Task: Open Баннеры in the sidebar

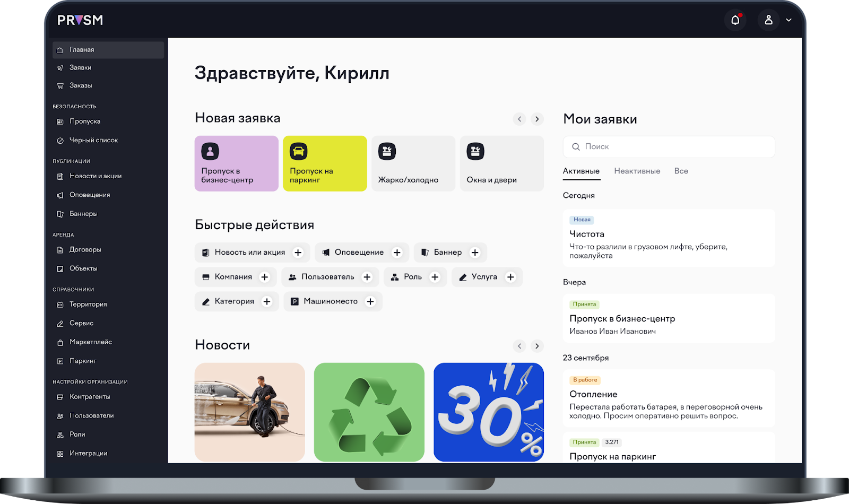Action: [x=85, y=213]
